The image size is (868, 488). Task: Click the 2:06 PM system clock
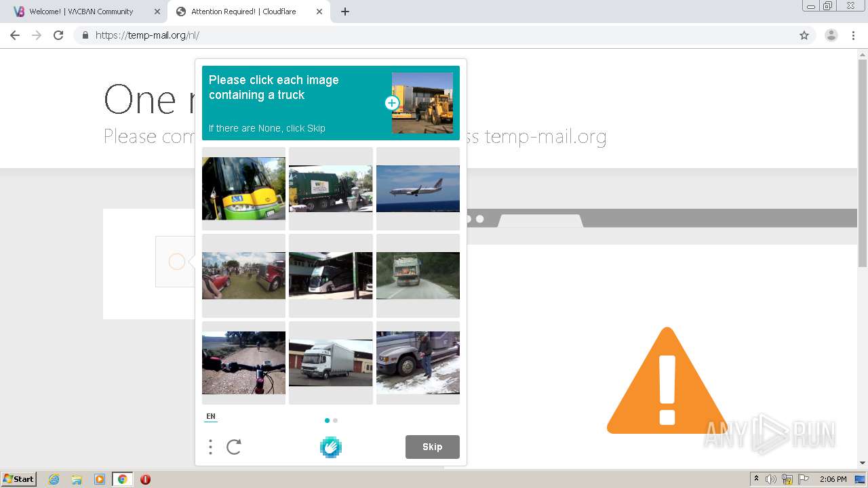pos(833,479)
